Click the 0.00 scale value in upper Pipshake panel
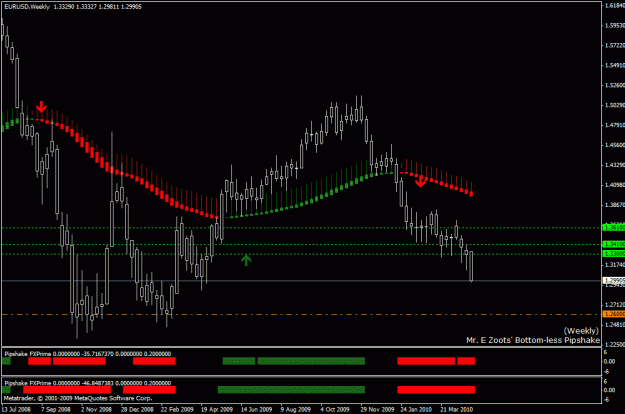The height and width of the screenshot is (414, 625). coord(609,361)
